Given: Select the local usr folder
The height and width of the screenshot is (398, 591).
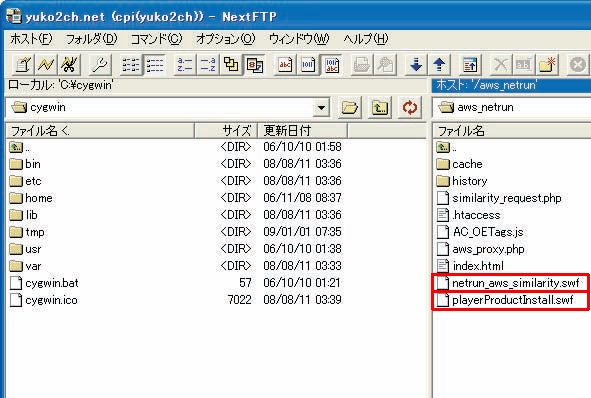Looking at the screenshot, I should point(25,249).
